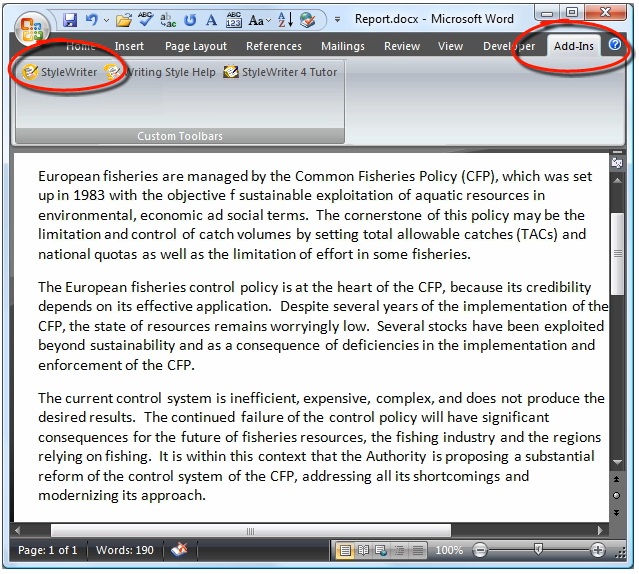
Task: Click the 100% zoom level button
Action: [449, 550]
